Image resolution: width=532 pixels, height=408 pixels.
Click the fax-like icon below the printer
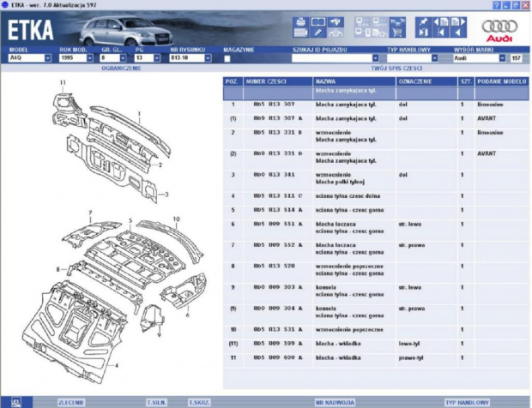coord(300,33)
